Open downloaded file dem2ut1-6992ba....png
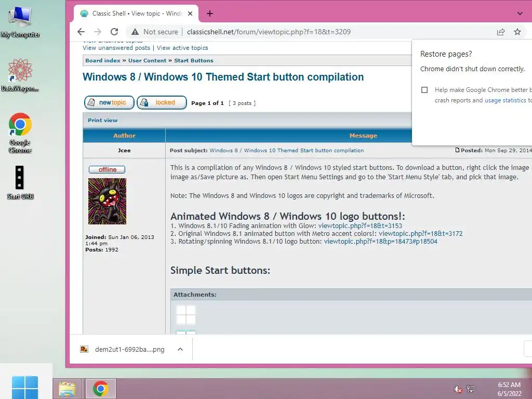The image size is (532, 399). 129,350
